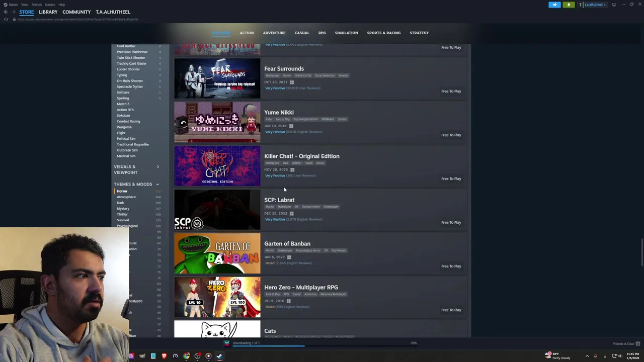This screenshot has height=362, width=644.
Task: Open the Garten of Banban title
Action: [x=287, y=244]
